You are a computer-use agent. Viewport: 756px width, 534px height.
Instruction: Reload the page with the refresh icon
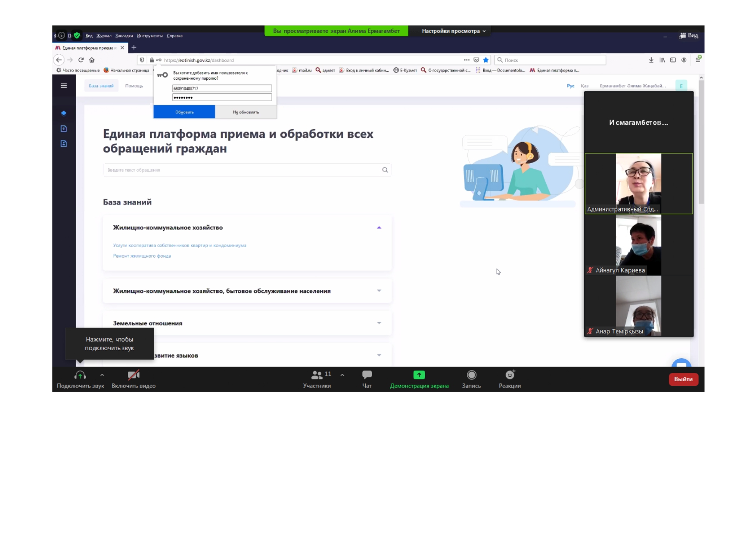(81, 60)
